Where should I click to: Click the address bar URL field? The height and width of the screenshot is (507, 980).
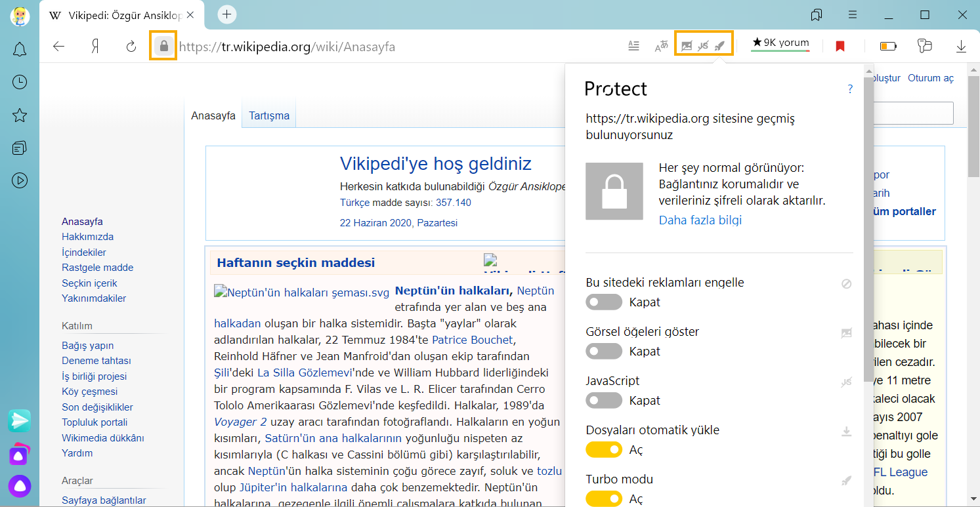(394, 47)
